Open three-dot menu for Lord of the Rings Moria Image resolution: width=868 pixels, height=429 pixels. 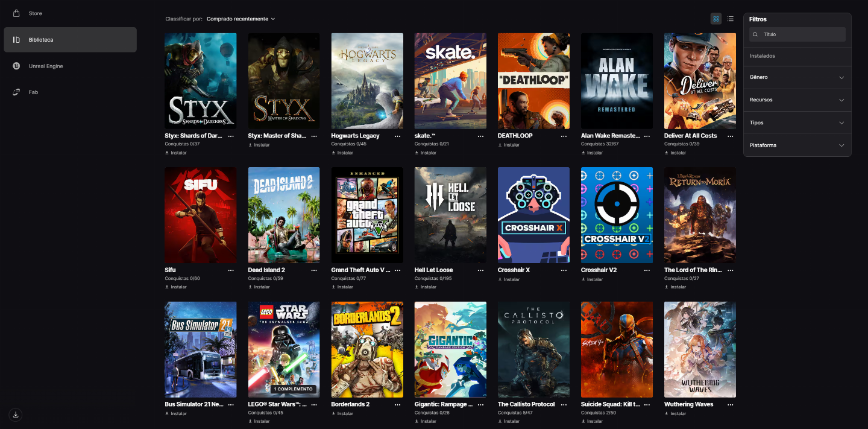730,271
